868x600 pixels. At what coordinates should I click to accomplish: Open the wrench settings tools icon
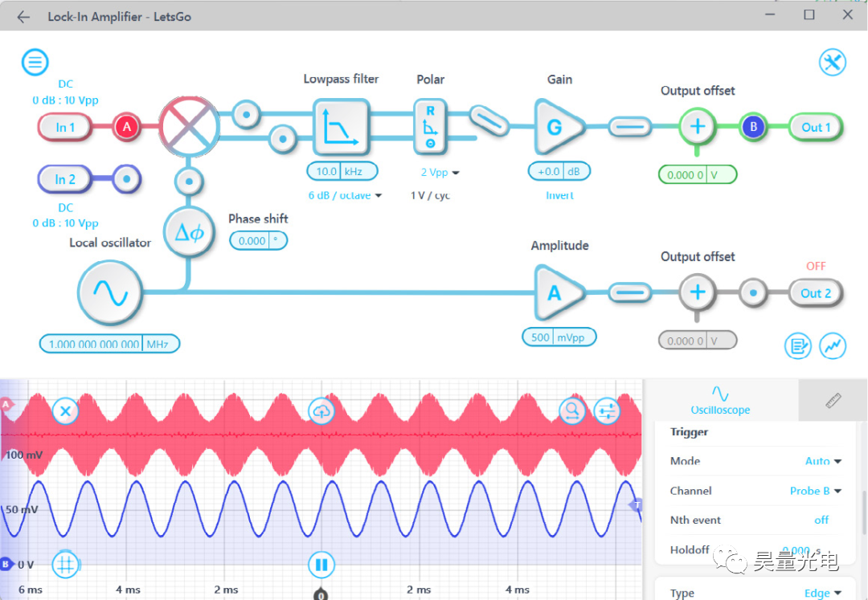pos(832,62)
